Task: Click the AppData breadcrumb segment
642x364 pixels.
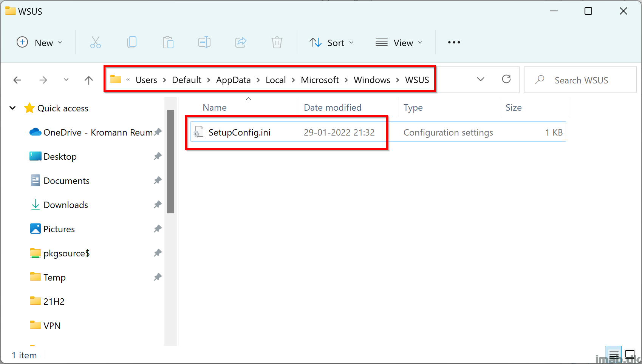Action: pyautogui.click(x=233, y=80)
